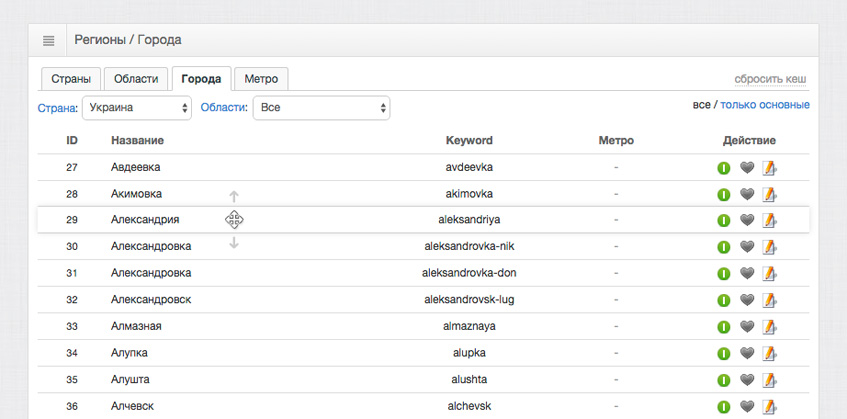Click the ID 27 cell
The image size is (847, 419).
72,167
